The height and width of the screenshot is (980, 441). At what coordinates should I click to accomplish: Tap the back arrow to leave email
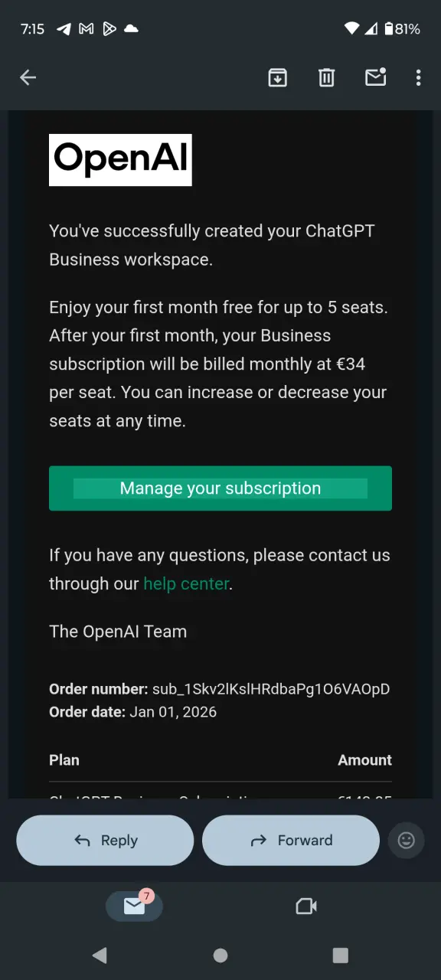pos(28,77)
